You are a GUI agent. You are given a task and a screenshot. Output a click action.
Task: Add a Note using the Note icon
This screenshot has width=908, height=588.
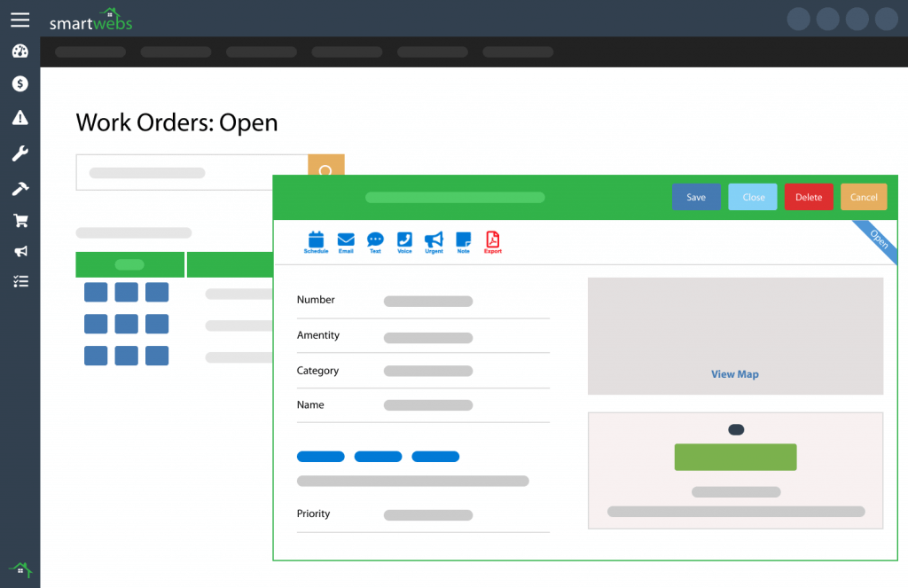point(463,241)
